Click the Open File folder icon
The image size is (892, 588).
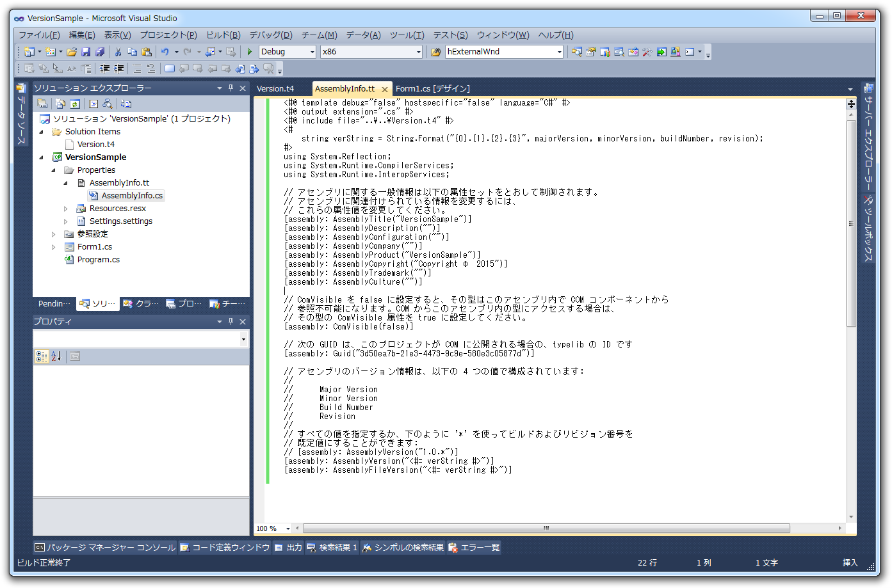[72, 52]
